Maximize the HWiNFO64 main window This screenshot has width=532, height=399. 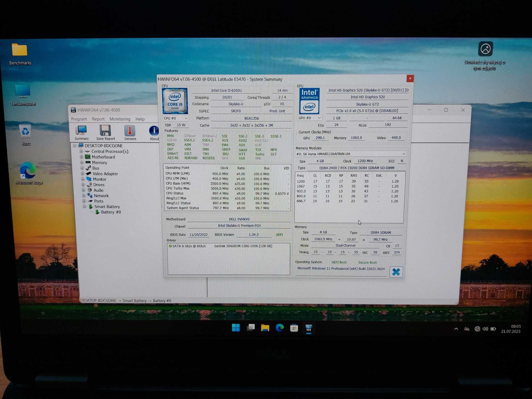[446, 110]
